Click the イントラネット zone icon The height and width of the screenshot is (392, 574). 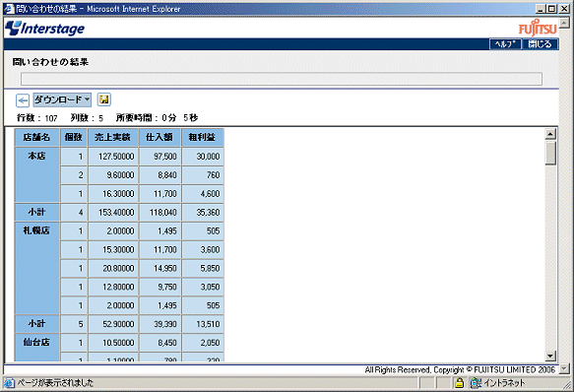coord(476,383)
